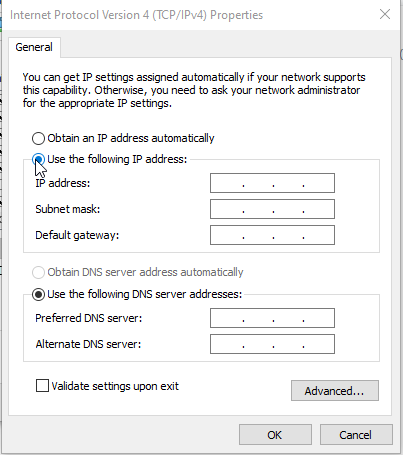Close the TCP/IPv4 Properties dialog
Viewport: 403px width, 455px height.
tap(385, 14)
